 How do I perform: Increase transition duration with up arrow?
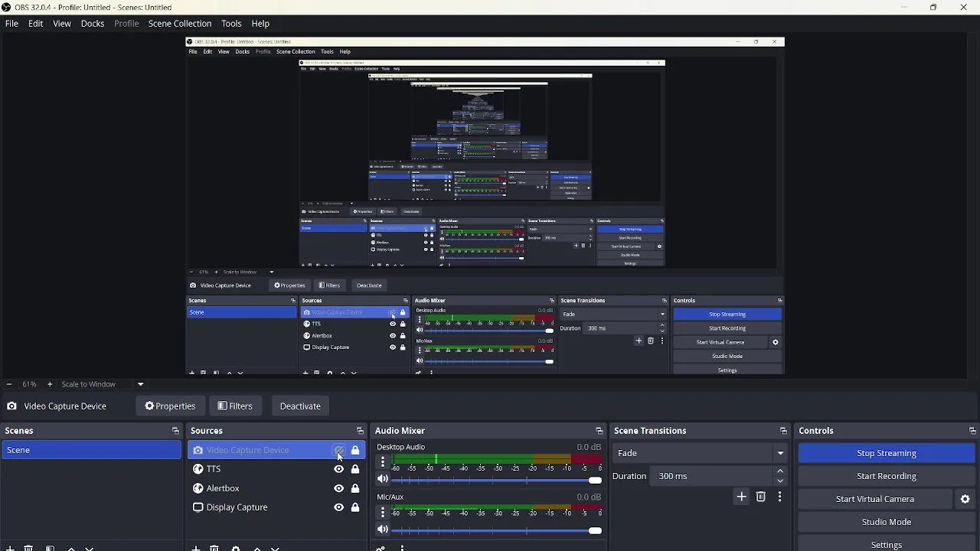(780, 471)
